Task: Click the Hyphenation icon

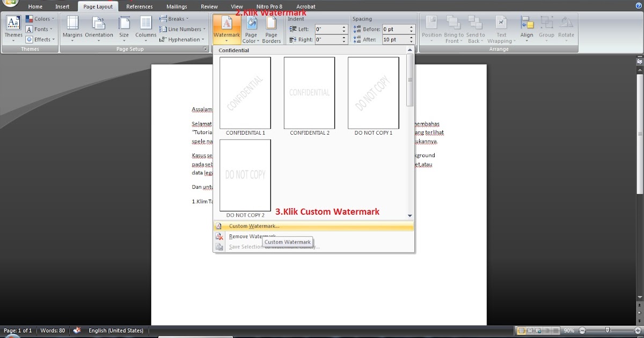Action: pyautogui.click(x=181, y=39)
